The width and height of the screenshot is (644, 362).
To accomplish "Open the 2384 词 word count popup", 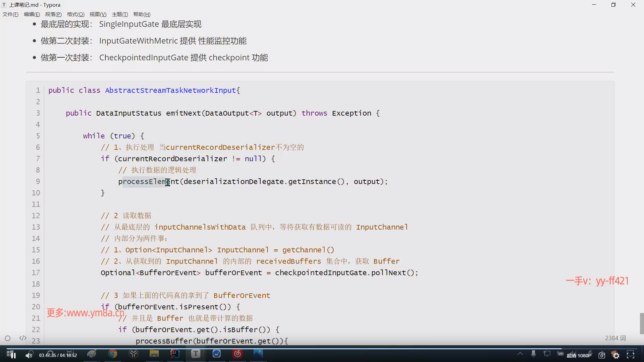I will point(615,338).
